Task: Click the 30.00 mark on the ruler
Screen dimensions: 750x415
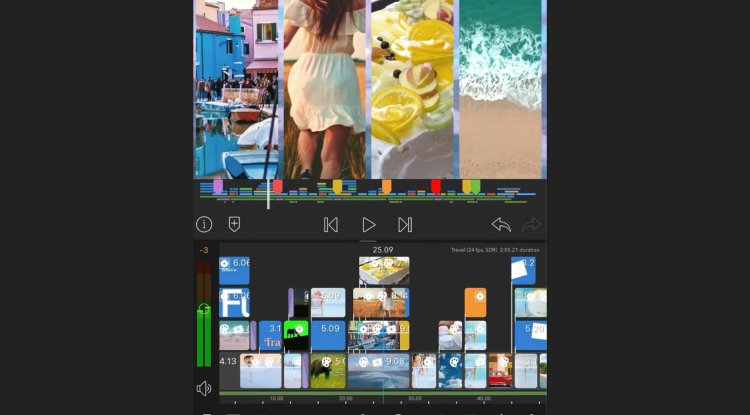Action: tap(414, 398)
